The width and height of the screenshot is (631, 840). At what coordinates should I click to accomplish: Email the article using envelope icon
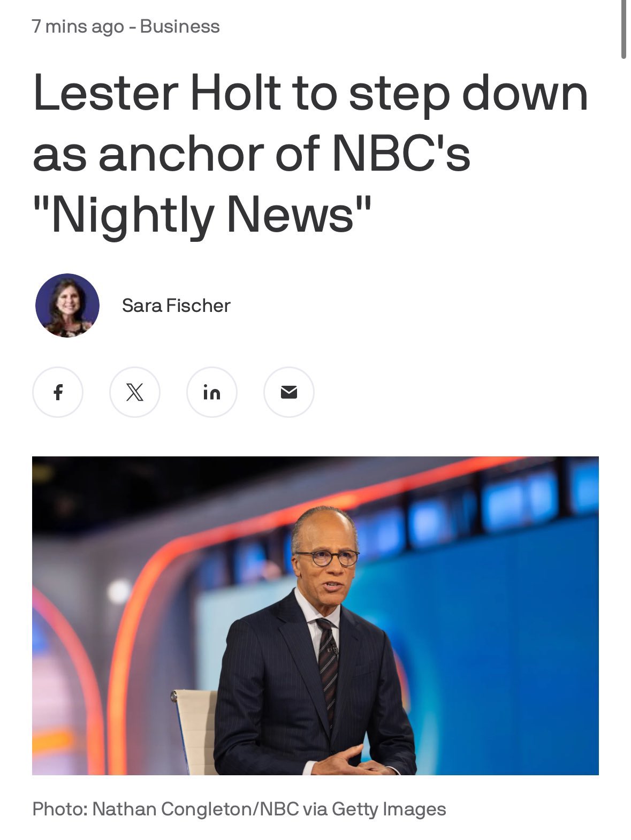tap(289, 392)
